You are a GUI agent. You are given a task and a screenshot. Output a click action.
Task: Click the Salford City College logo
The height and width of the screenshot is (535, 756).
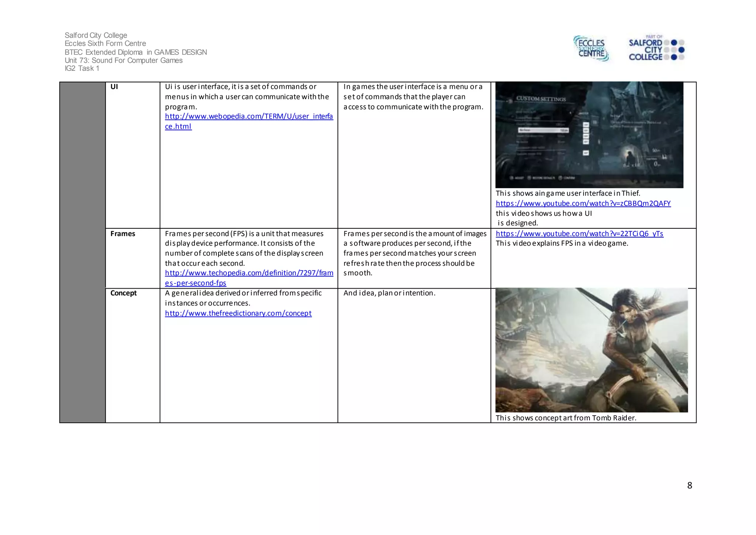point(656,48)
